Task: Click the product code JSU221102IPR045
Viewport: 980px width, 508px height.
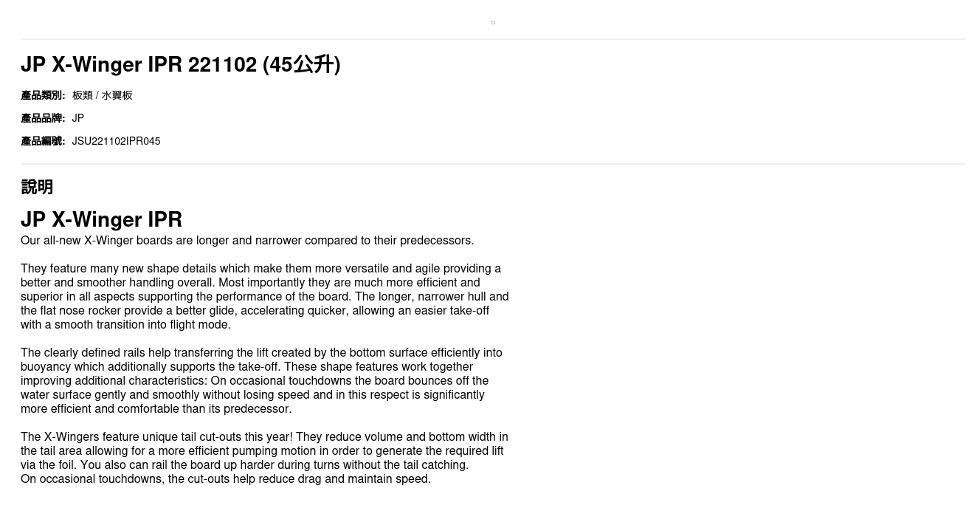Action: pos(116,141)
